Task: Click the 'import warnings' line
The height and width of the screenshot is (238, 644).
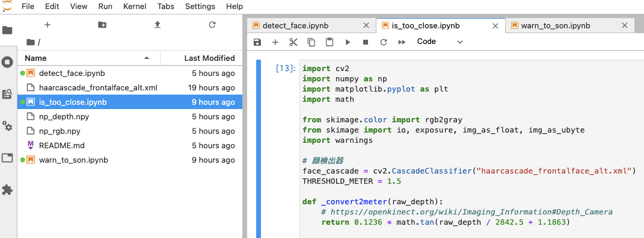Action: (337, 140)
